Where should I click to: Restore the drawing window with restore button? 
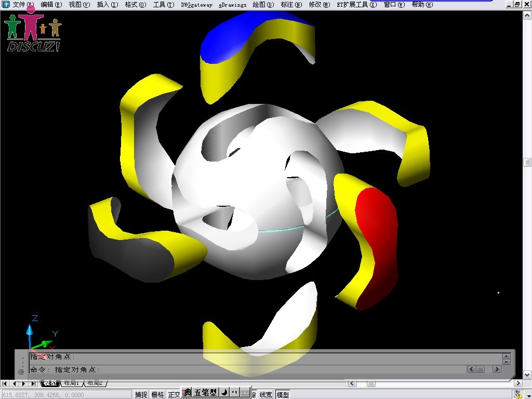pos(517,4)
